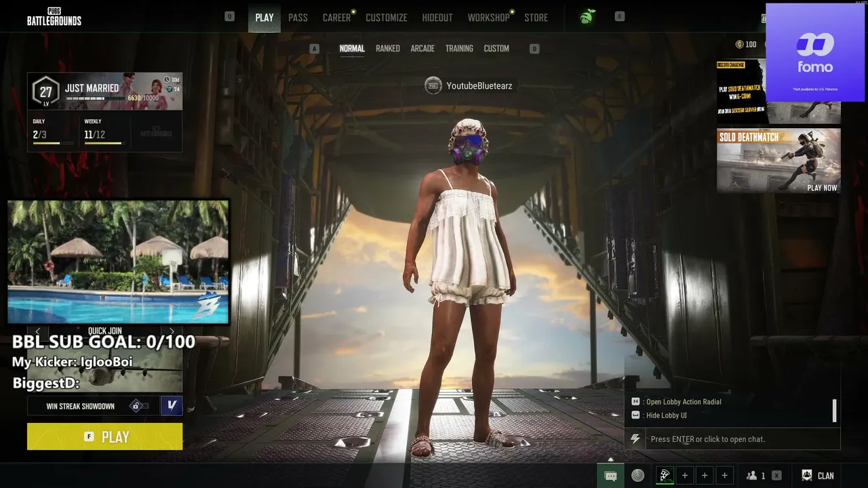Image resolution: width=868 pixels, height=488 pixels.
Task: Click the PUBG Battlegrounds logo
Action: pos(54,17)
